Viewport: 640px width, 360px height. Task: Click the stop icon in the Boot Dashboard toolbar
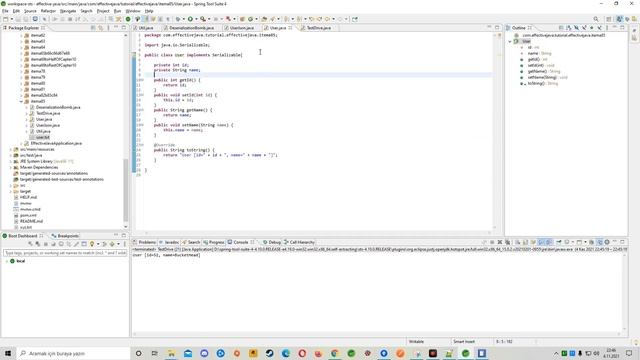coord(46,244)
